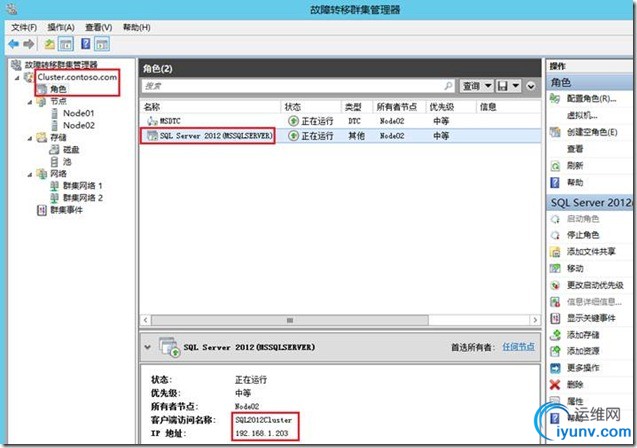Open 群集事件 in tree
Image resolution: width=637 pixels, height=448 pixels.
click(66, 210)
